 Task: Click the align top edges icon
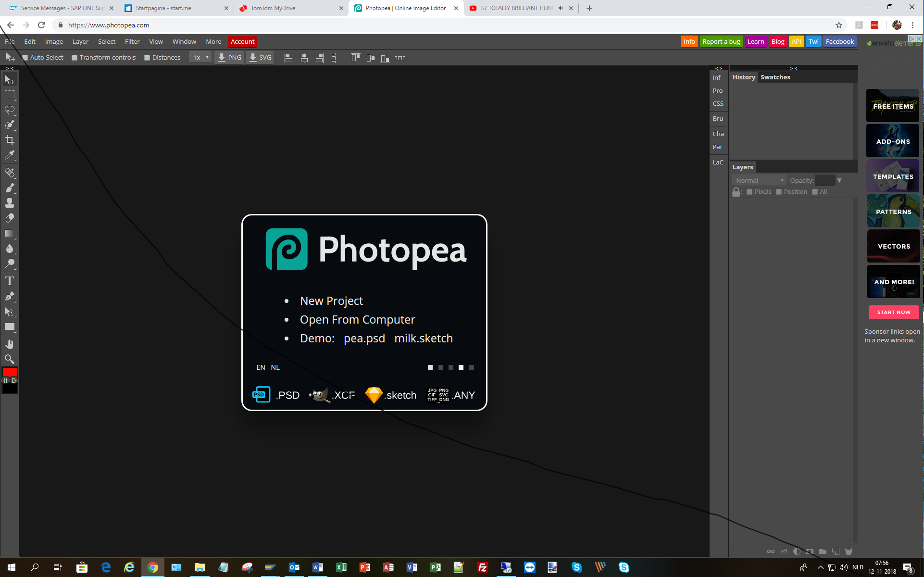[x=355, y=58]
